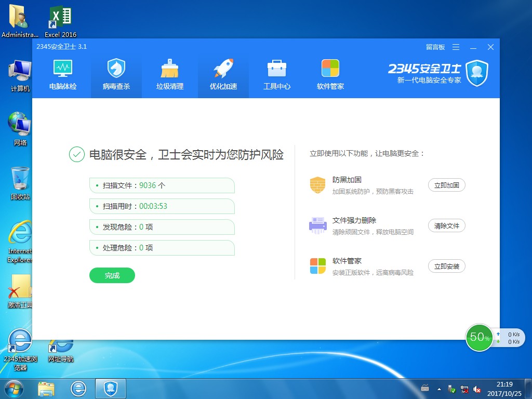Click the network speed 0 K/s indicator
The height and width of the screenshot is (399, 532).
pos(510,338)
